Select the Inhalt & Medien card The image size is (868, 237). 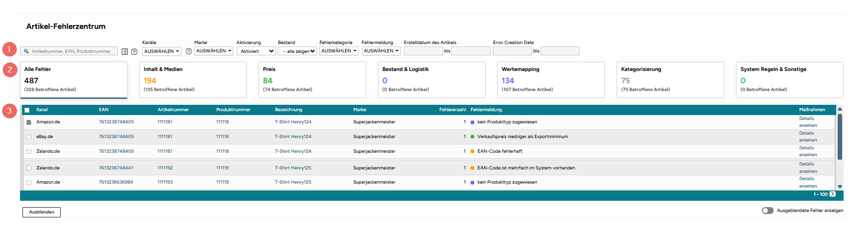[x=193, y=80]
